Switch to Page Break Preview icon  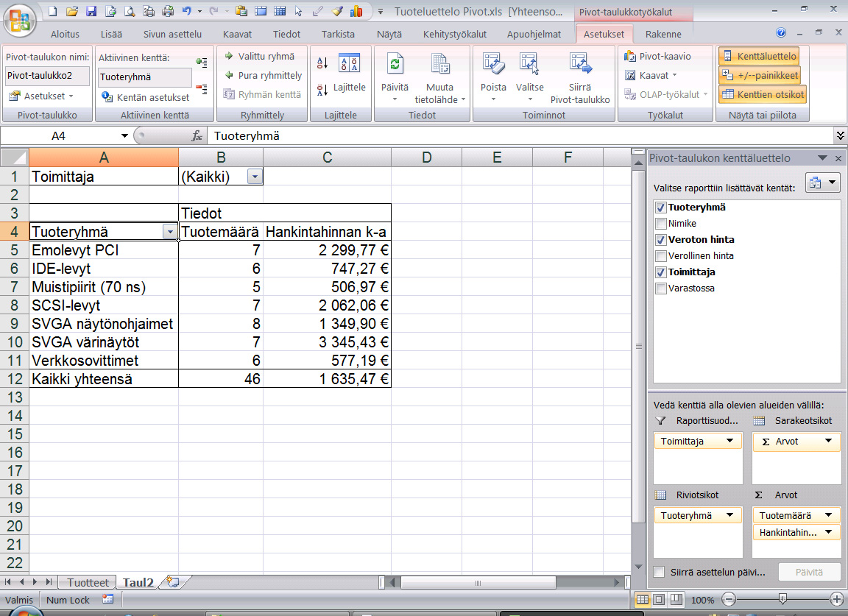coord(676,599)
